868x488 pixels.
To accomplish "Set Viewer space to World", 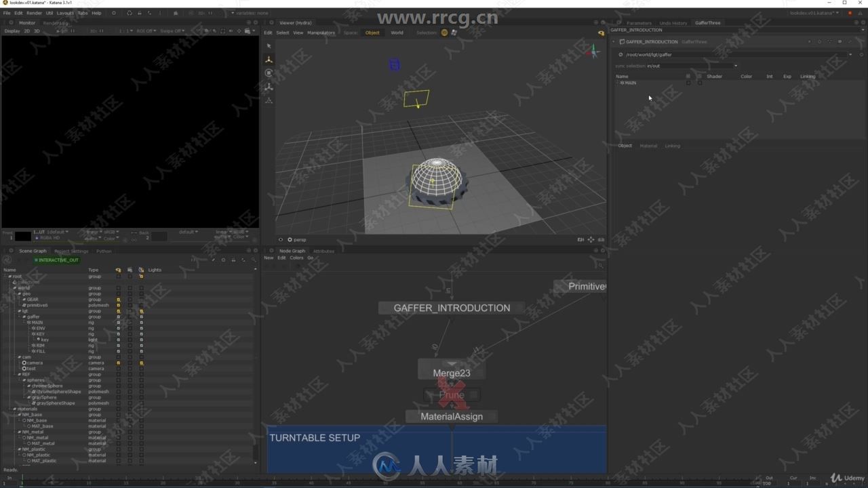I will (397, 33).
